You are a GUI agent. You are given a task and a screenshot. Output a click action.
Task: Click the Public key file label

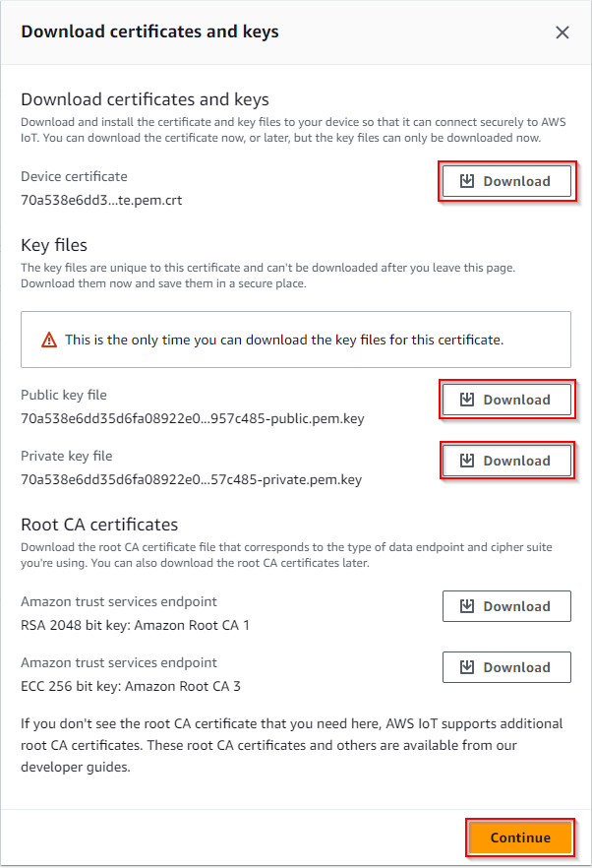(64, 395)
